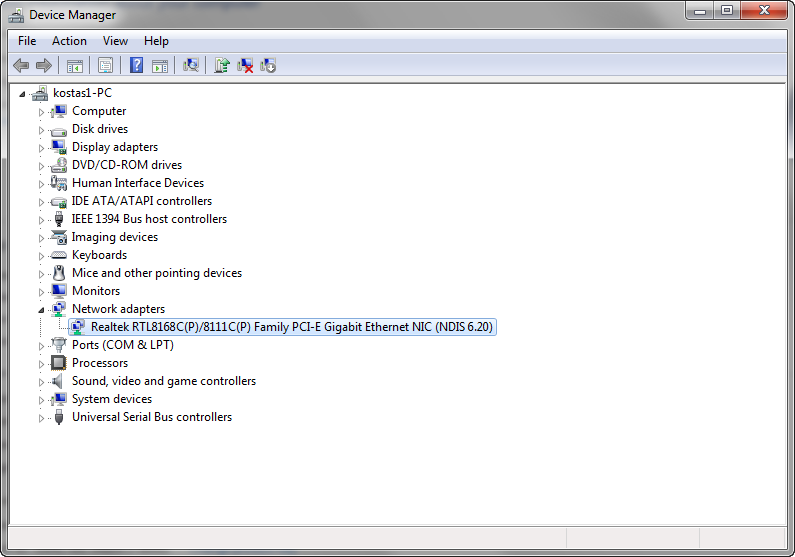795x557 pixels.
Task: Select Realtek RTL8168C(P)/8111C(P) Family adapter text
Action: click(292, 327)
